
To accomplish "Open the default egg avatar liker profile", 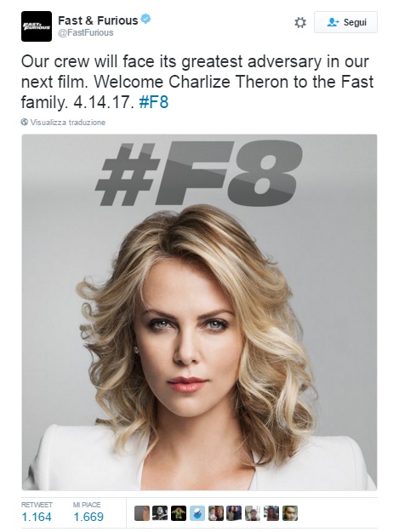I will (x=197, y=513).
